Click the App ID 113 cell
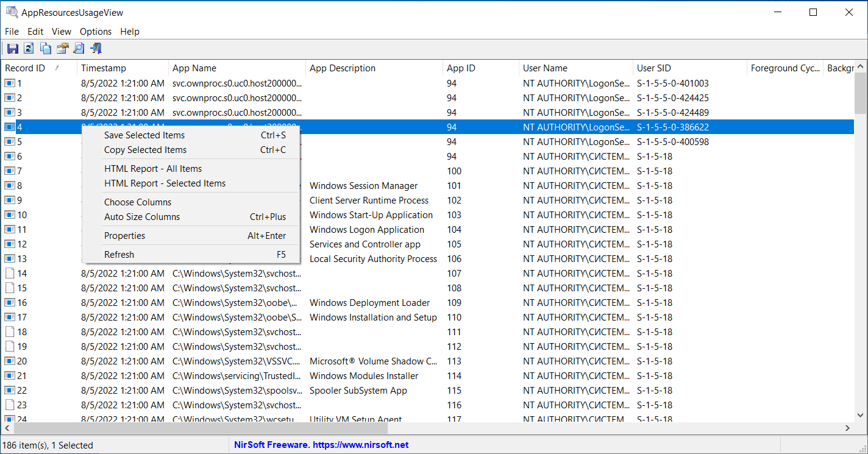868x454 pixels. point(454,361)
